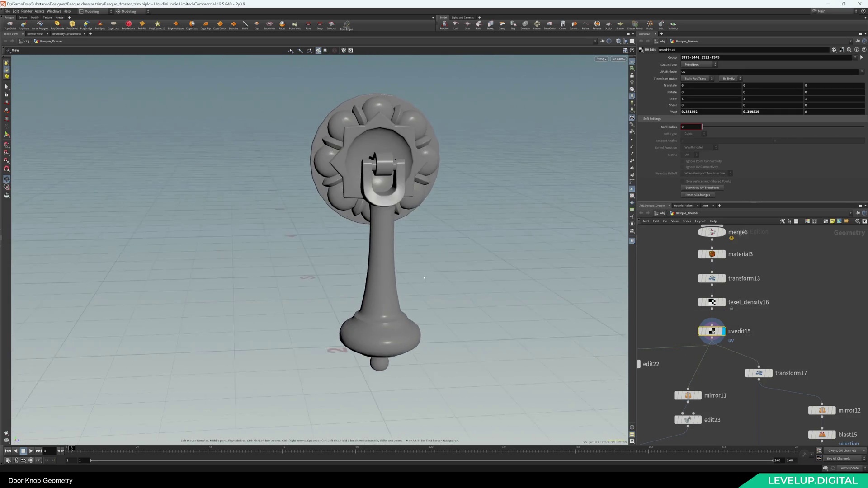Select the Edge Loop shelf tool
Image resolution: width=868 pixels, height=488 pixels.
coord(113,25)
